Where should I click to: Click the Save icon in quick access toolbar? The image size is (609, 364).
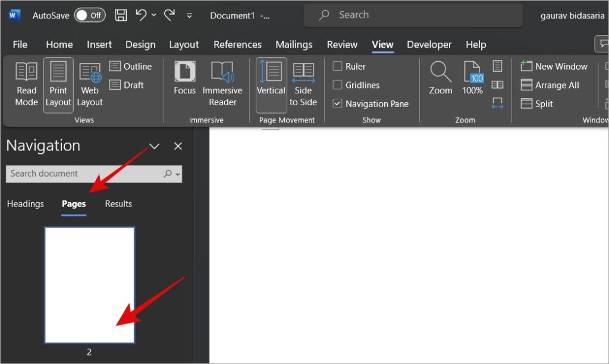[120, 15]
